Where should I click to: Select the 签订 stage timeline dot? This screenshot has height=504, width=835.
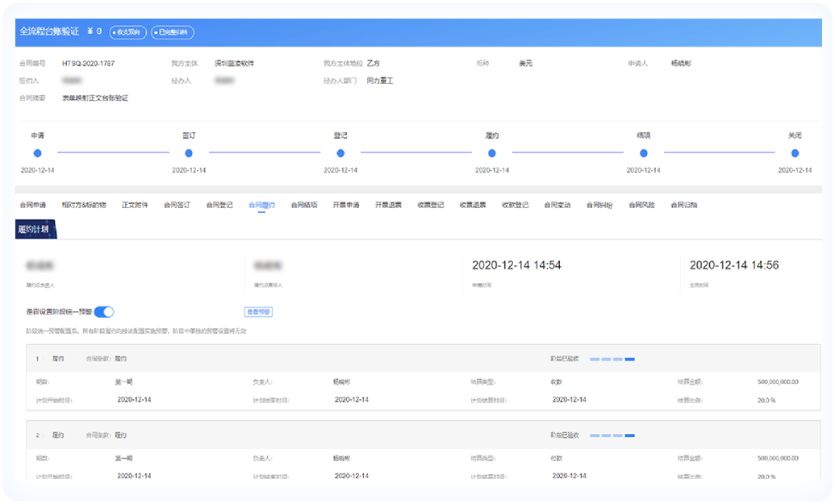point(189,153)
